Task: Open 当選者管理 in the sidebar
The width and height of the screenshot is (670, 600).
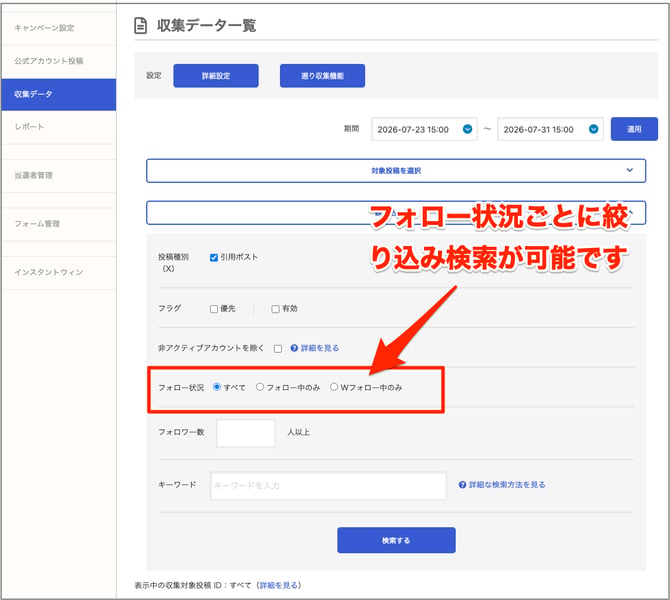Action: click(x=59, y=176)
